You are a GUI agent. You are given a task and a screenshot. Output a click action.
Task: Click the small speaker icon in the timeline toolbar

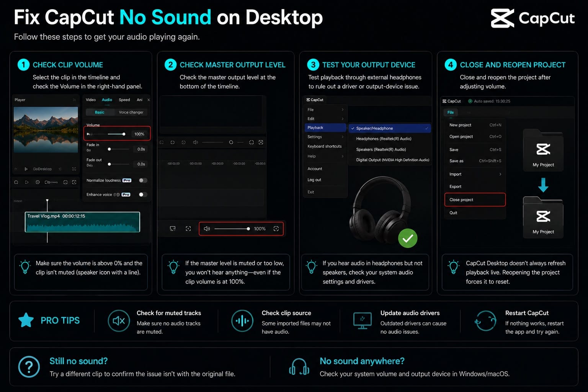(195, 142)
